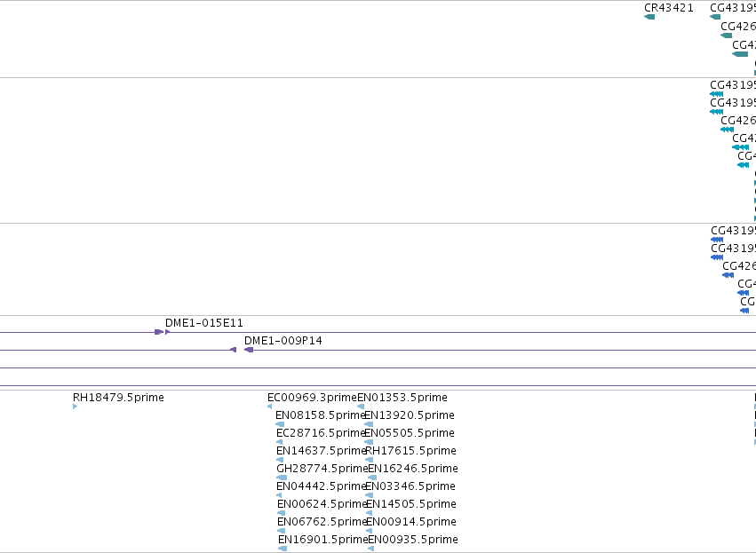Image resolution: width=756 pixels, height=553 pixels.
Task: Select the EN01353.5prime EST label
Action: (x=402, y=398)
